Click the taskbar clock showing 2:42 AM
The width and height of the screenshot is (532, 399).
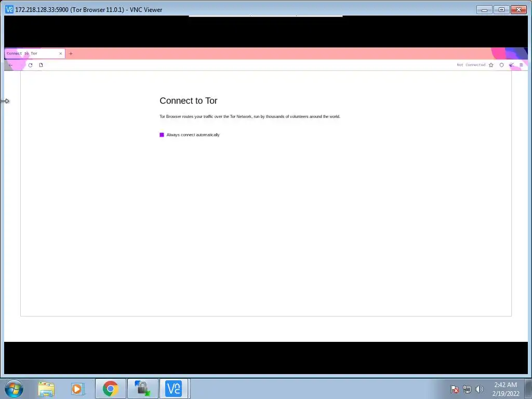coord(506,389)
